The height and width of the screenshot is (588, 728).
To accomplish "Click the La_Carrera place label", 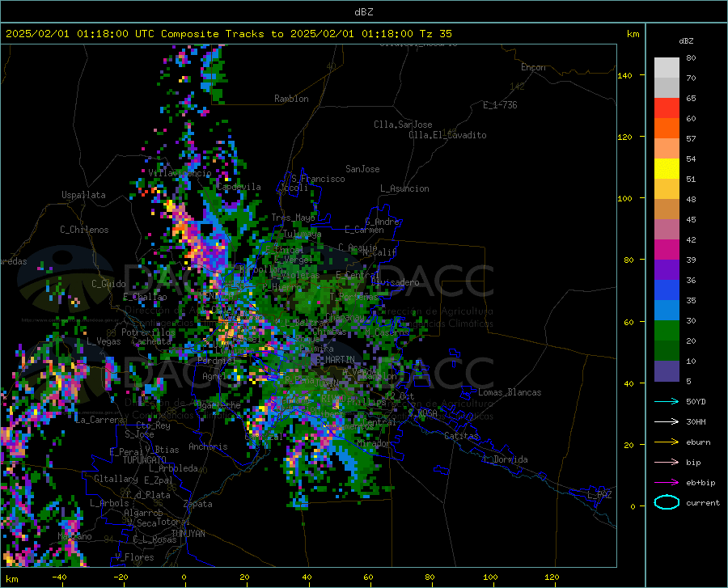I will [99, 420].
